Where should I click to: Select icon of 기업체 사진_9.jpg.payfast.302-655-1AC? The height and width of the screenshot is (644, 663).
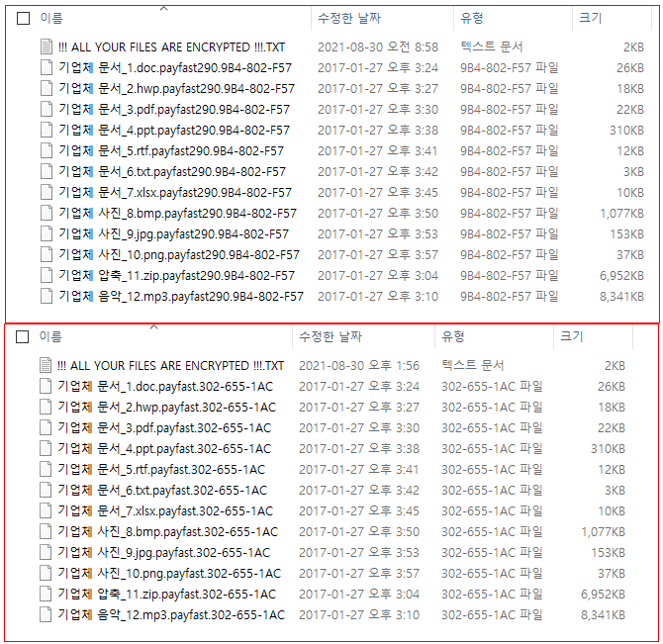click(46, 552)
